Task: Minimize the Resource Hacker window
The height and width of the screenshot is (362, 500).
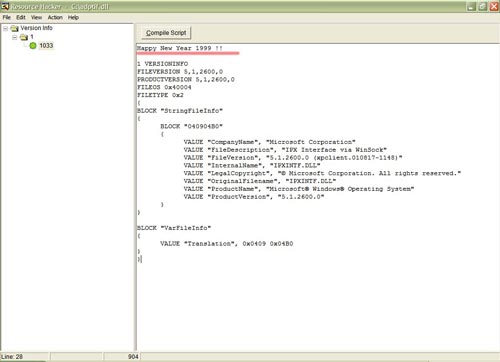Action: click(471, 6)
